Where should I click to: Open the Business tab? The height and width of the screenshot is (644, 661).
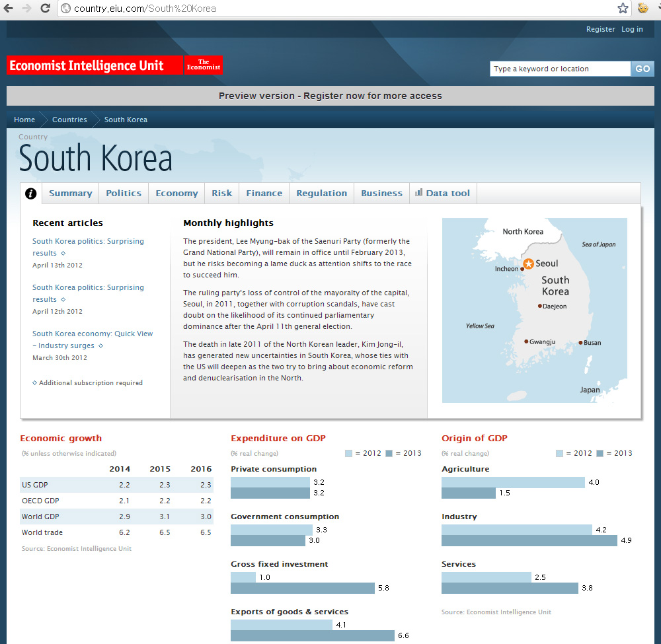[381, 194]
